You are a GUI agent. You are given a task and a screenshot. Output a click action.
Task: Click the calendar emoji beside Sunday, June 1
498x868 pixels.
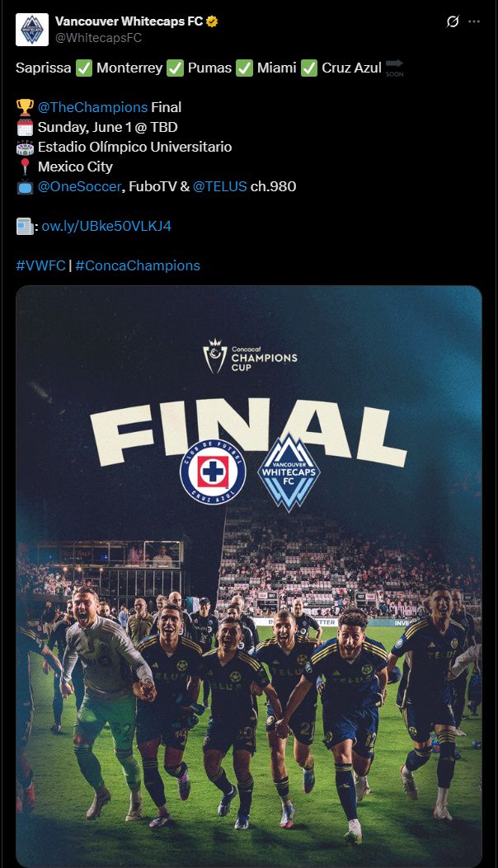(25, 127)
